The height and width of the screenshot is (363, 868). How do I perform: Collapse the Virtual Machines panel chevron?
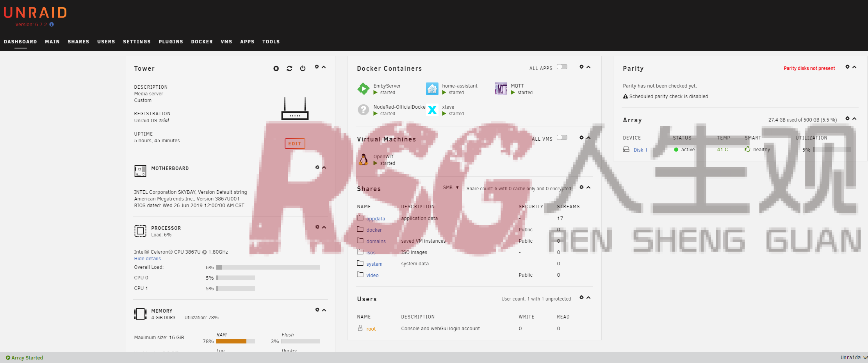588,138
